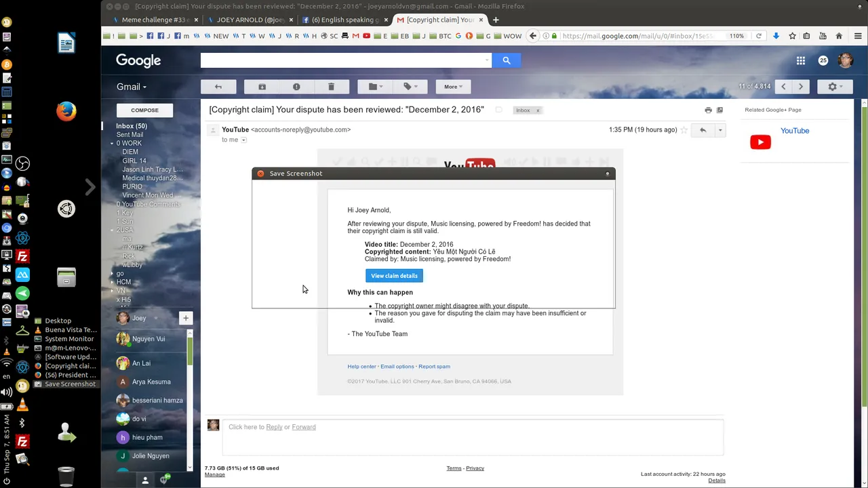Image resolution: width=868 pixels, height=488 pixels.
Task: Open the Trash icon on desktop
Action: coord(66,476)
